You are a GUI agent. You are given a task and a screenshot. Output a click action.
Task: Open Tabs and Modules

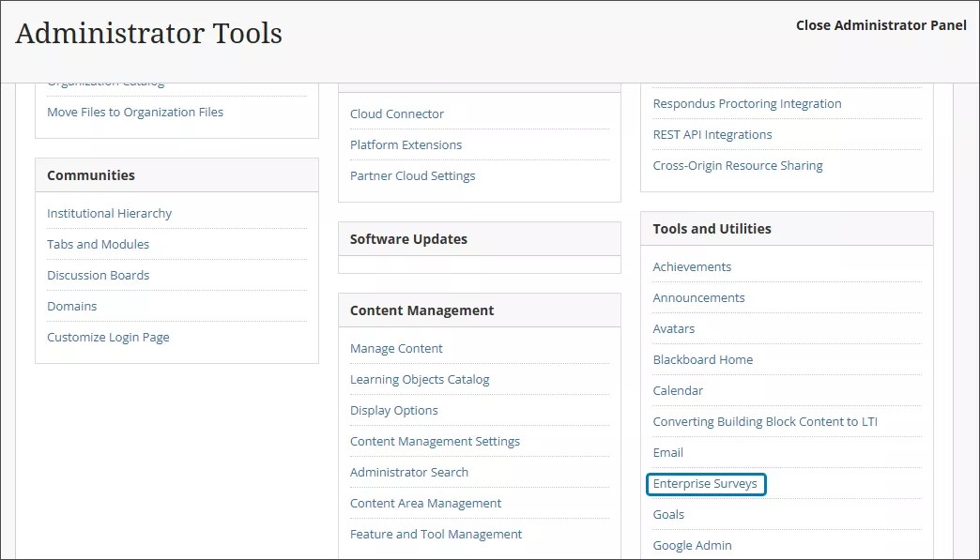tap(99, 244)
